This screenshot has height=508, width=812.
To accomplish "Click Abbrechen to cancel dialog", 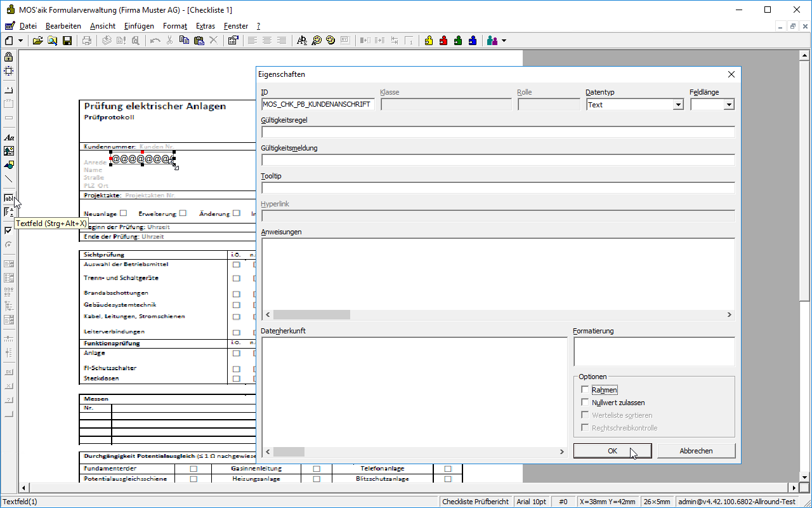I will tap(696, 451).
